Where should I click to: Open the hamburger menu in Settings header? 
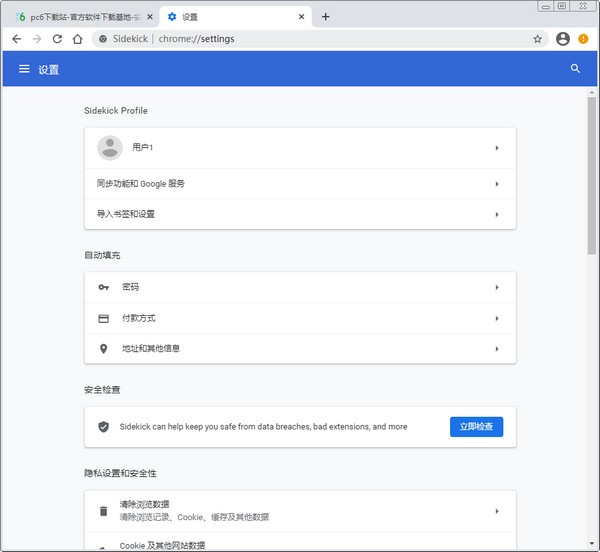24,69
